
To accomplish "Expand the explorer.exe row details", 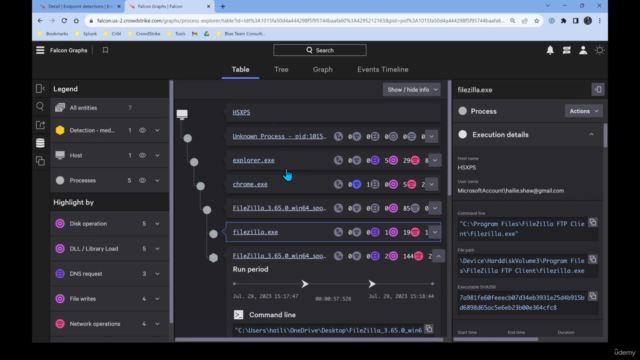I will click(x=435, y=160).
